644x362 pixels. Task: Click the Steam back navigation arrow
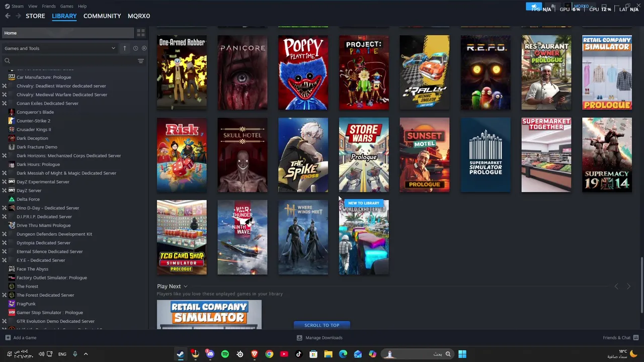[x=8, y=16]
